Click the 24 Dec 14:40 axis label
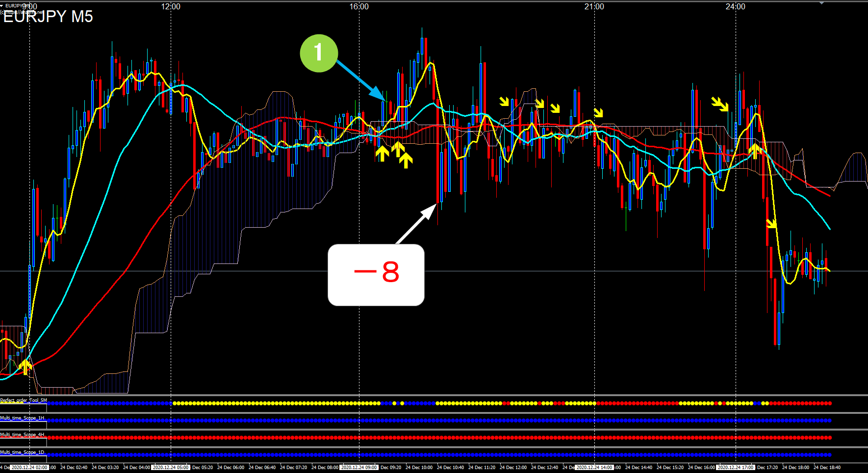 (x=639, y=468)
